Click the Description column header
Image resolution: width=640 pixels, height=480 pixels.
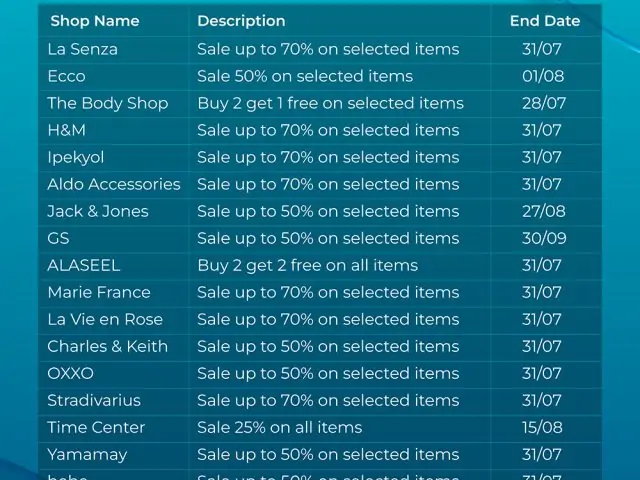coord(241,21)
